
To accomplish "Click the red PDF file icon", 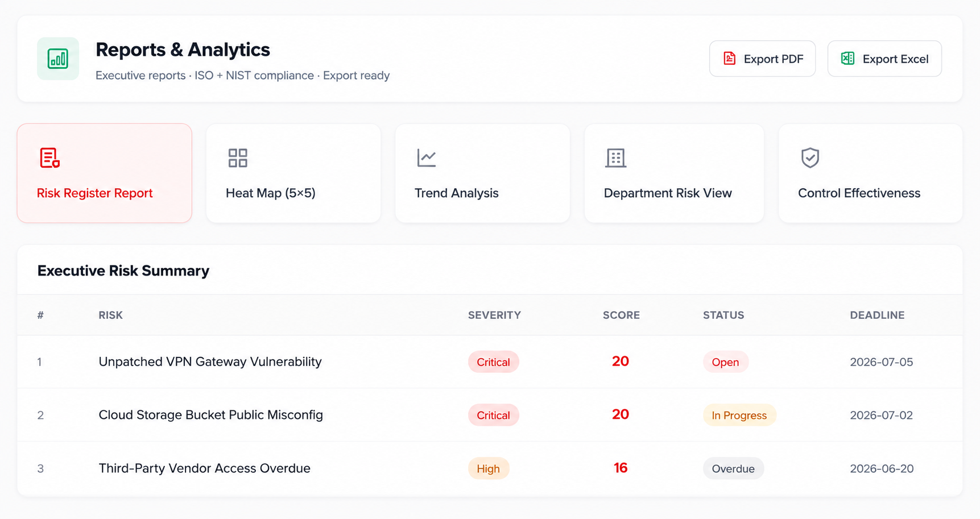I will (729, 59).
